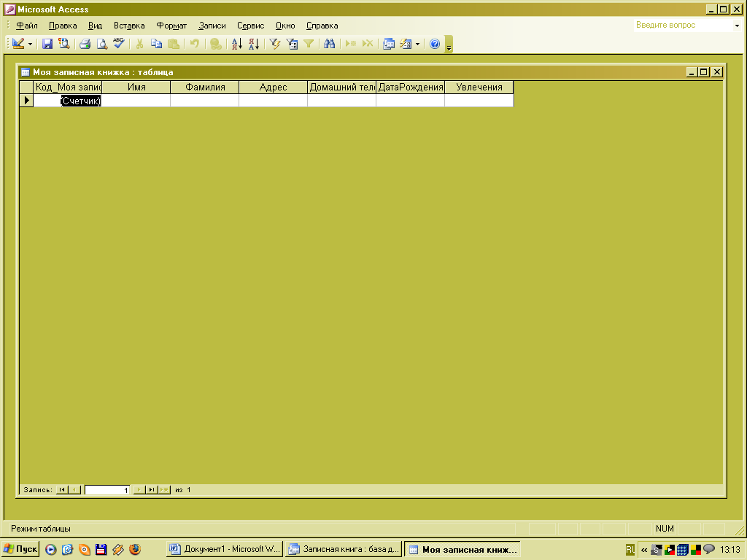Sort descending Я-А
The height and width of the screenshot is (560, 747).
254,44
